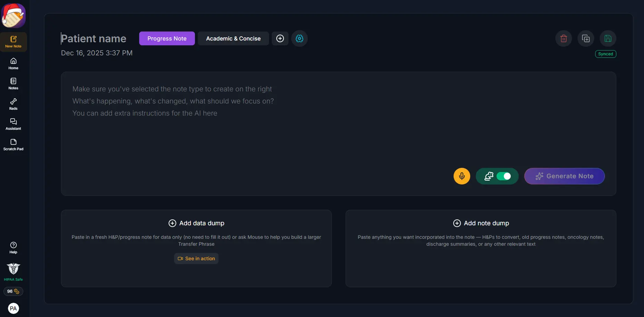Start dictation with the microphone icon
The image size is (644, 317).
point(462,176)
